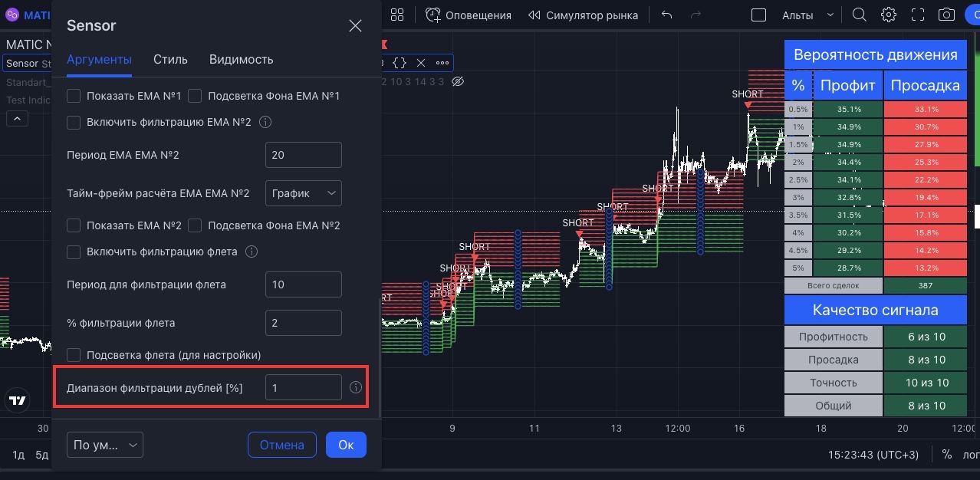The width and height of the screenshot is (980, 480).
Task: Open the layout templates grid icon
Action: point(397,15)
